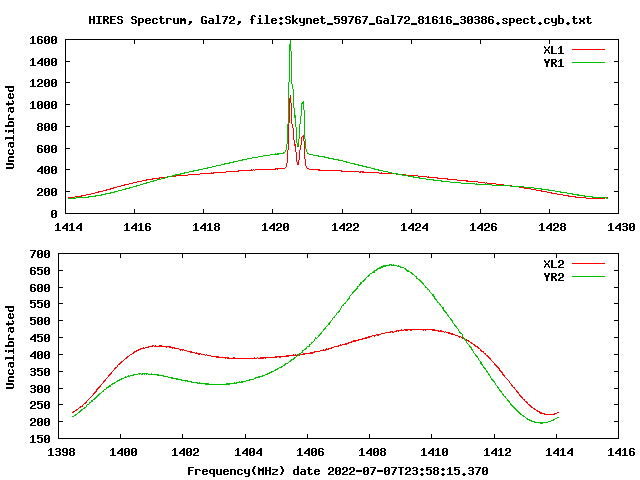Image resolution: width=640 pixels, height=480 pixels.
Task: Click the 150 y-axis tick label
Action: click(x=40, y=439)
